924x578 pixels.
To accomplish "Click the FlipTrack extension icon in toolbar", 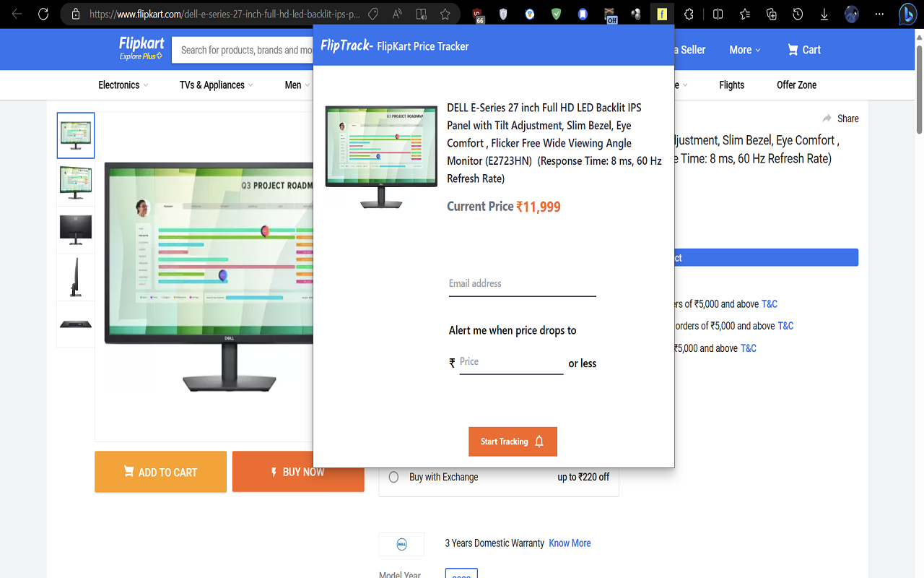I will (661, 14).
